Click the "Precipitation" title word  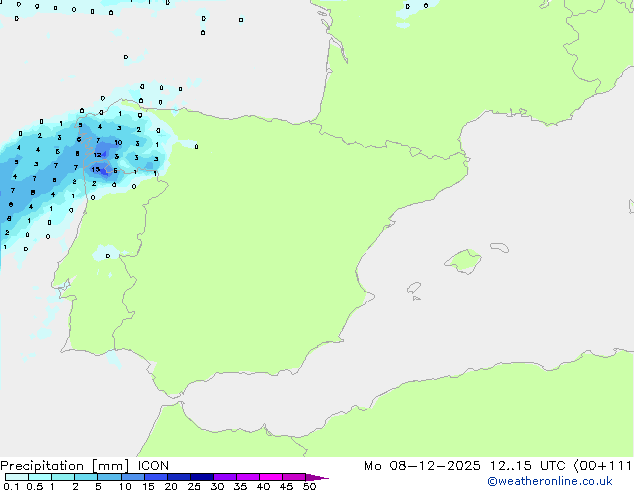click(42, 466)
